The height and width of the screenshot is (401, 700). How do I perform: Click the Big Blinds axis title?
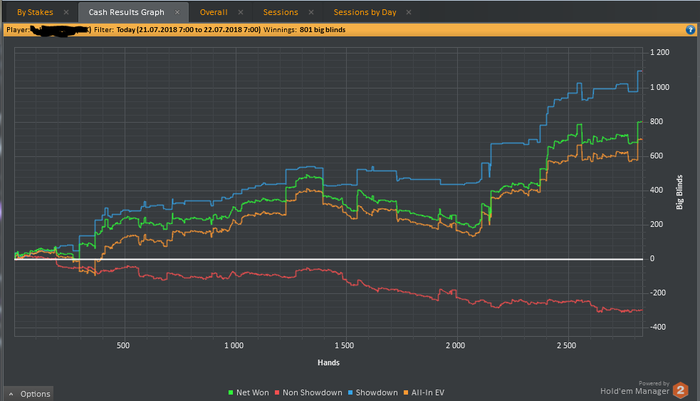point(679,192)
